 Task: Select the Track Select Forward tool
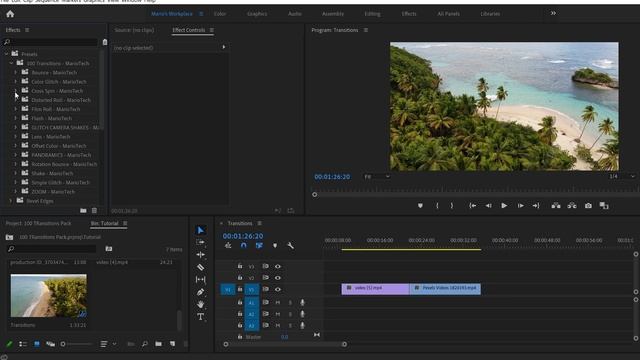tap(200, 242)
